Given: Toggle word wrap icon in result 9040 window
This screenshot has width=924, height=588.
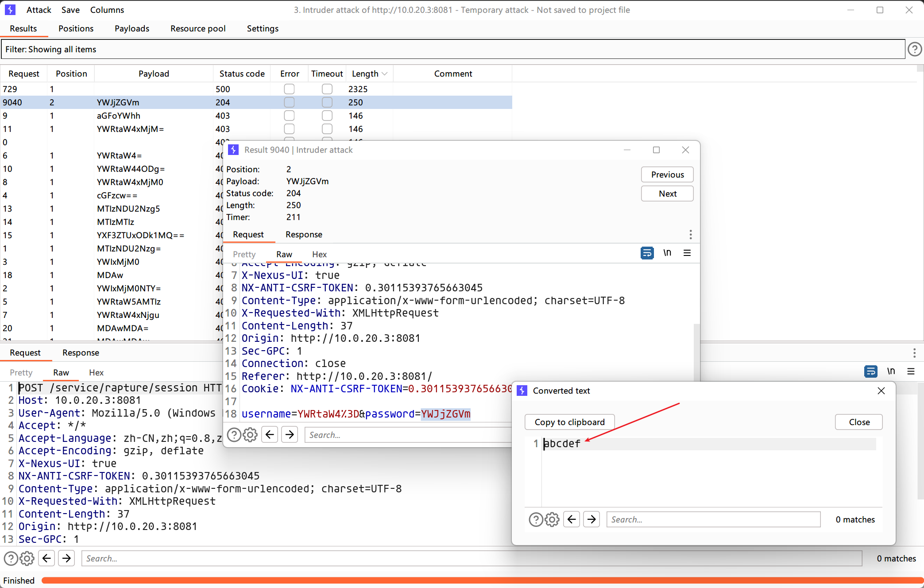Looking at the screenshot, I should click(647, 253).
